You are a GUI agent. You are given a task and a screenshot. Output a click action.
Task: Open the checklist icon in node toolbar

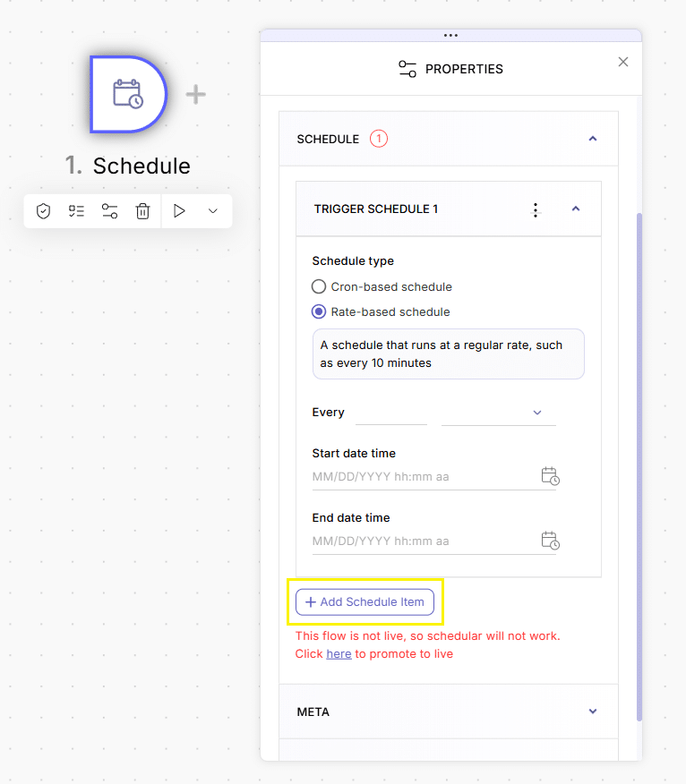[76, 211]
